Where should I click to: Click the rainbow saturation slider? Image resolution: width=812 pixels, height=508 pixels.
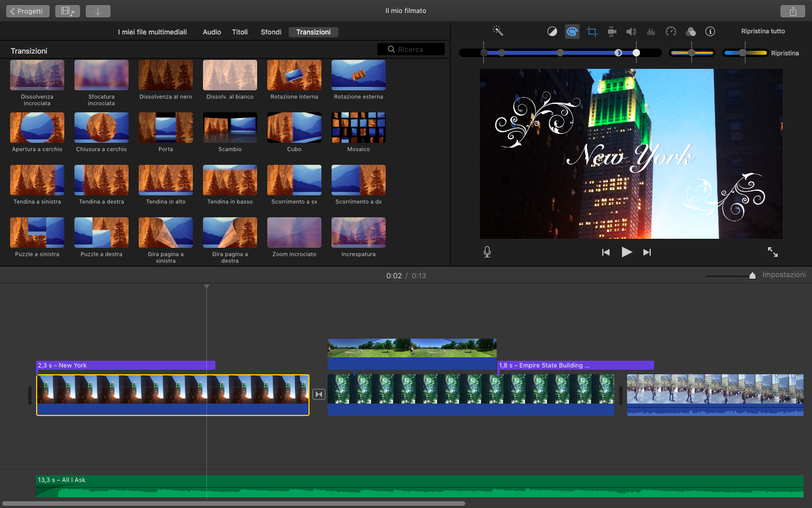tap(692, 52)
